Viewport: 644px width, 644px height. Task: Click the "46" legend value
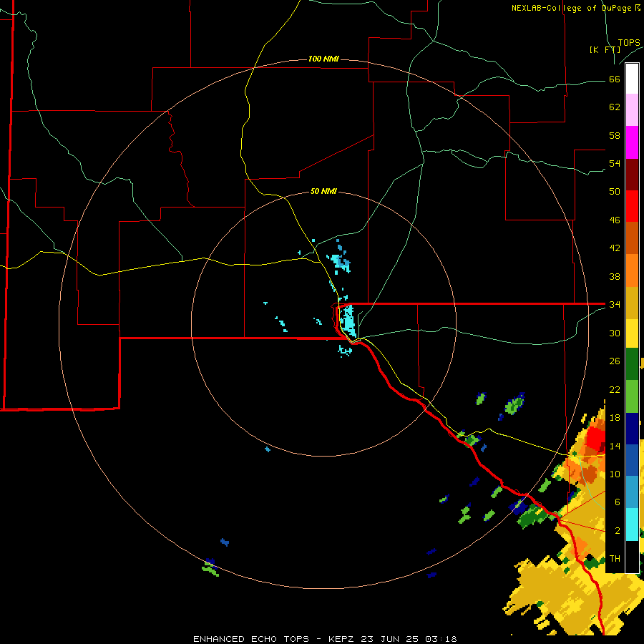(x=615, y=220)
